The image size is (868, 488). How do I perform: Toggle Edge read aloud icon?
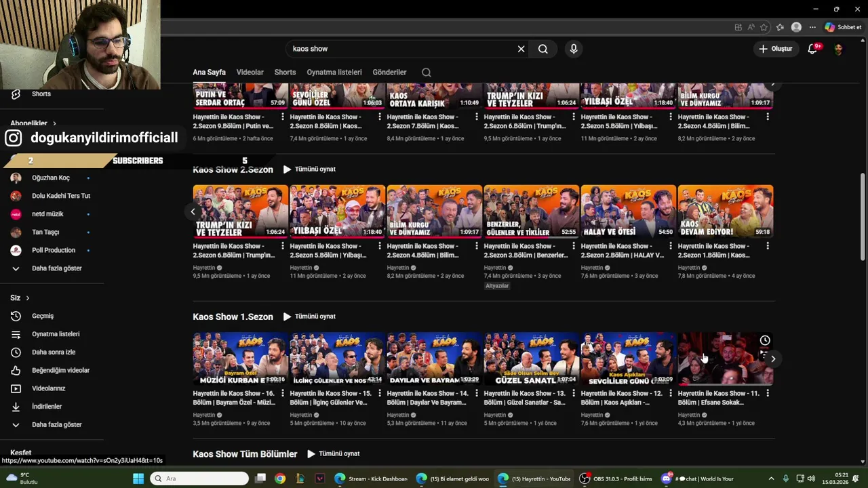coord(751,27)
